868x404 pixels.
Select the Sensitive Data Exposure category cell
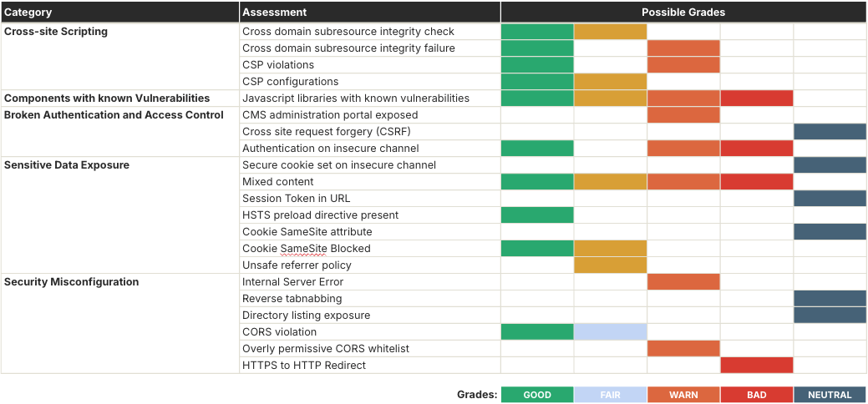point(67,165)
